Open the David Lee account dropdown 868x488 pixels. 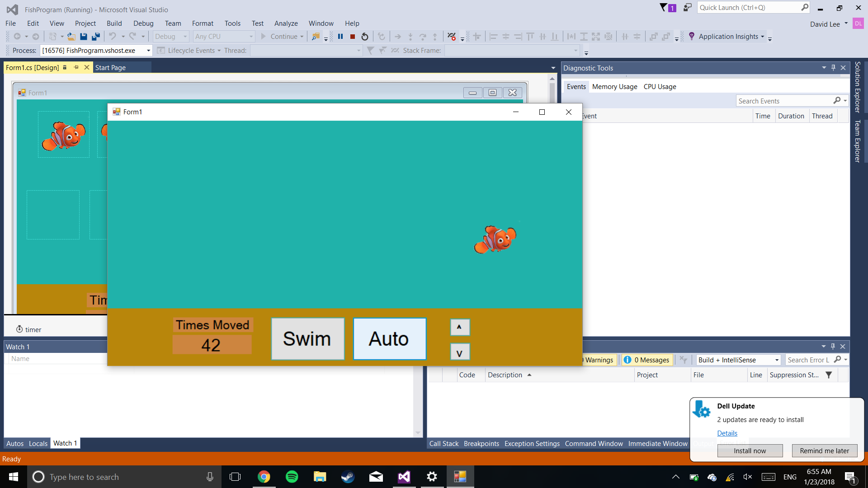[x=846, y=23]
